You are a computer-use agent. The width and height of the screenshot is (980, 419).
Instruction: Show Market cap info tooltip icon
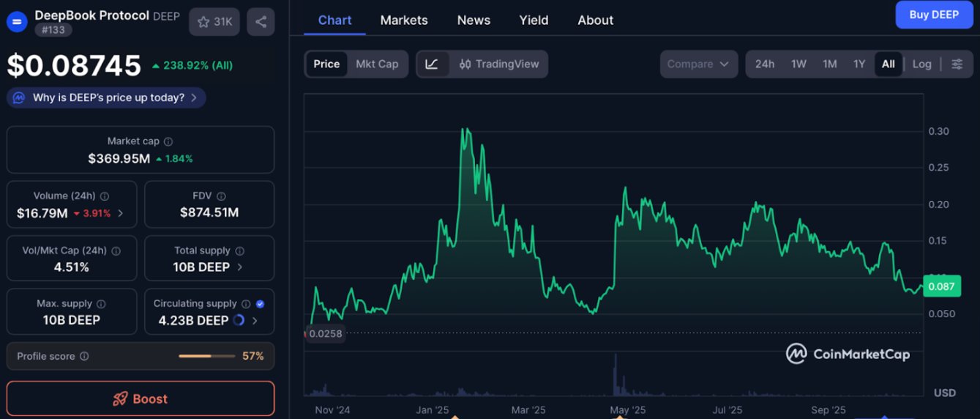click(168, 141)
